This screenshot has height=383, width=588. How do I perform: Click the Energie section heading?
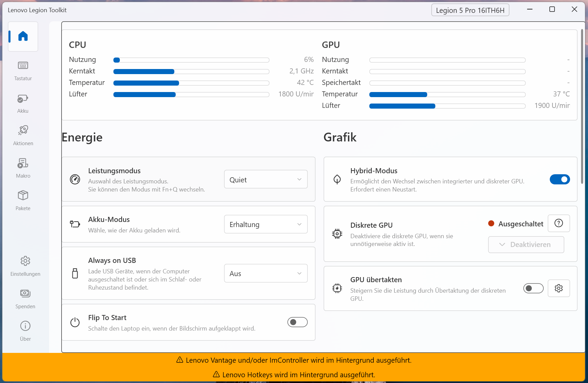coord(82,137)
